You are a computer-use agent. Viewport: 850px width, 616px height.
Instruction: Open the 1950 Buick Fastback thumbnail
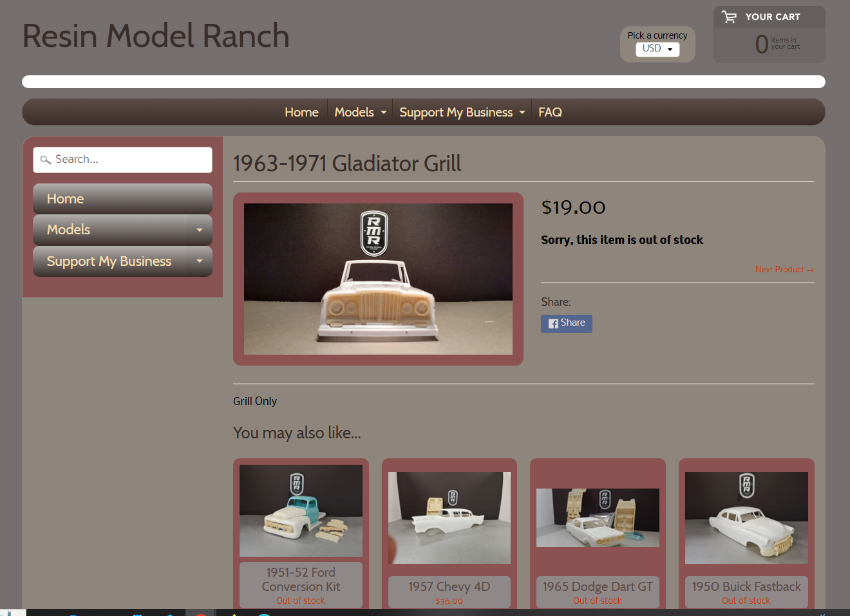pos(746,518)
